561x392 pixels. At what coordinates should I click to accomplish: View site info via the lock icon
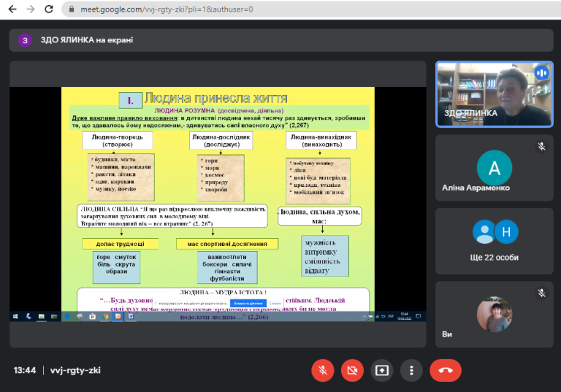click(72, 9)
